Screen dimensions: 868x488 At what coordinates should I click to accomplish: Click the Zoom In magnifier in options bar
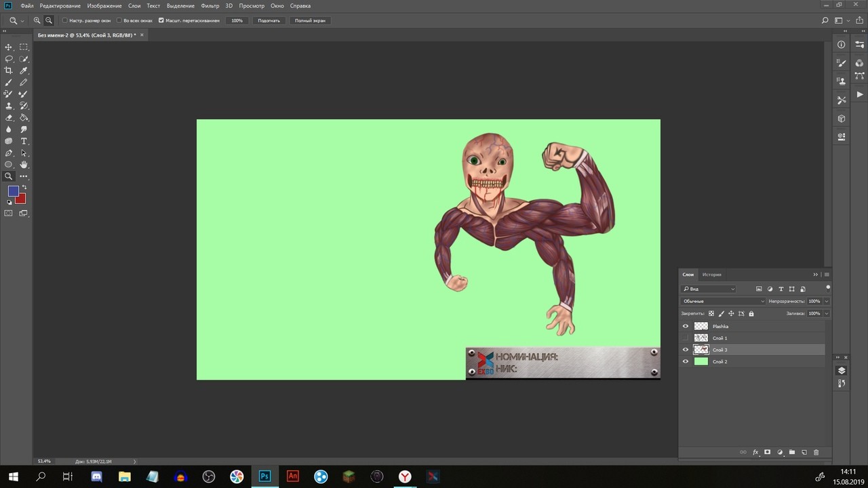coord(37,20)
